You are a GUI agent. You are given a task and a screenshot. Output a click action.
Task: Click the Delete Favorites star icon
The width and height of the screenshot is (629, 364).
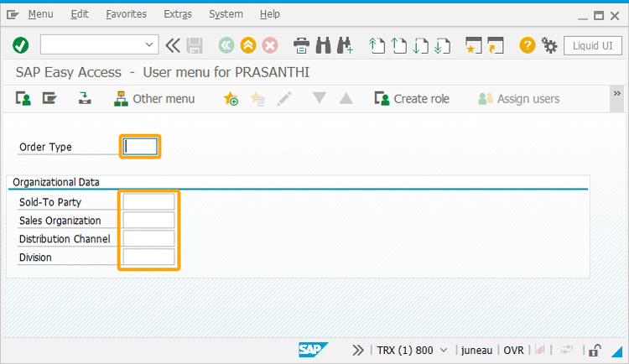pyautogui.click(x=257, y=99)
